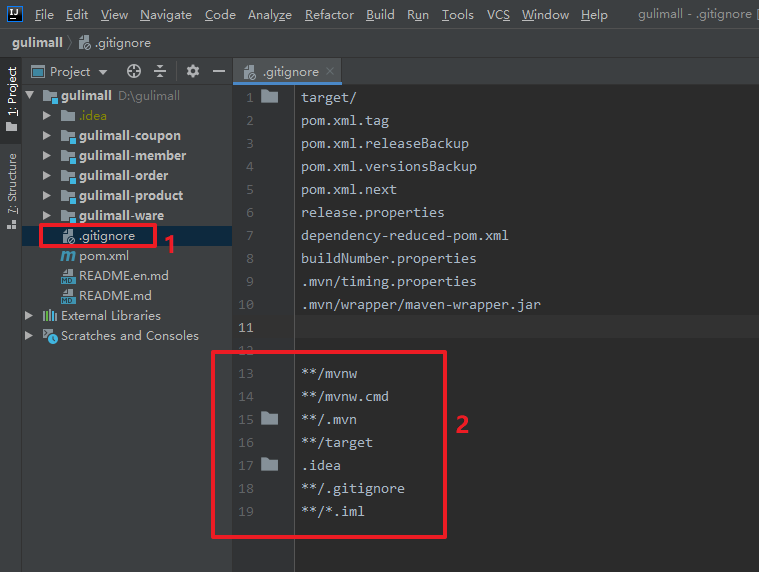
Task: Click the gulimall-ware module folder icon
Action: point(68,216)
